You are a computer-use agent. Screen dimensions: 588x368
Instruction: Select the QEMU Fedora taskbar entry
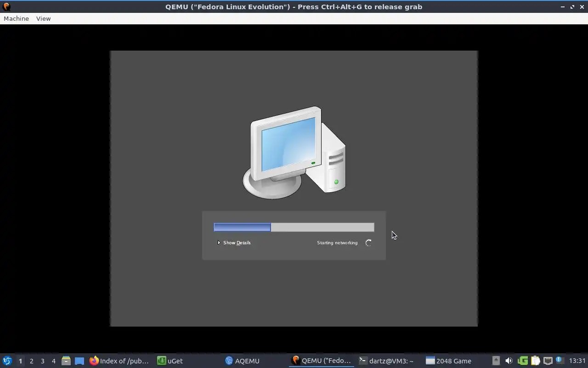[x=322, y=361]
